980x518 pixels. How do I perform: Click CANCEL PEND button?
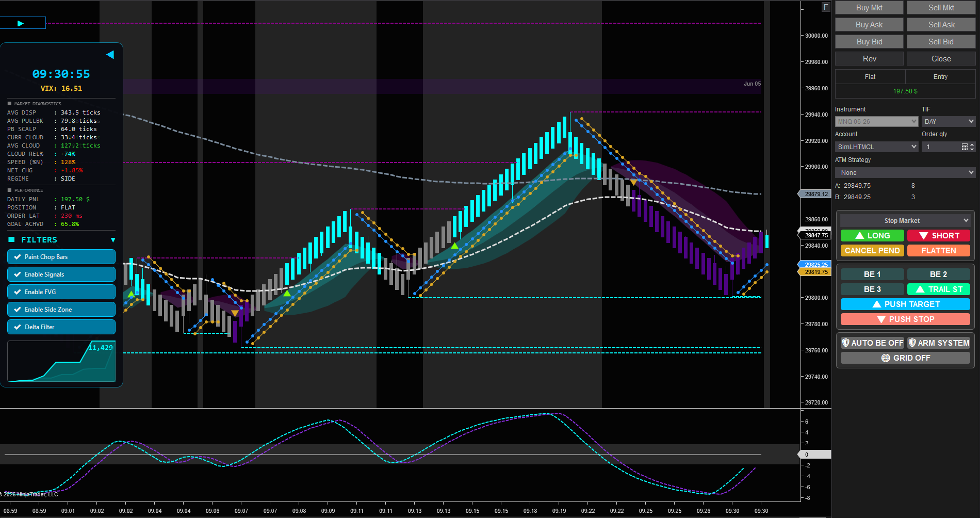(x=872, y=251)
